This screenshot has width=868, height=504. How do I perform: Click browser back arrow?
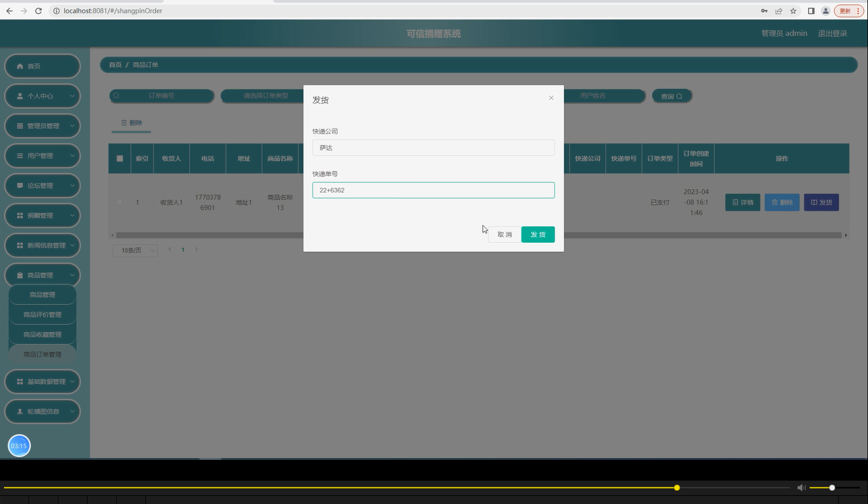(9, 11)
